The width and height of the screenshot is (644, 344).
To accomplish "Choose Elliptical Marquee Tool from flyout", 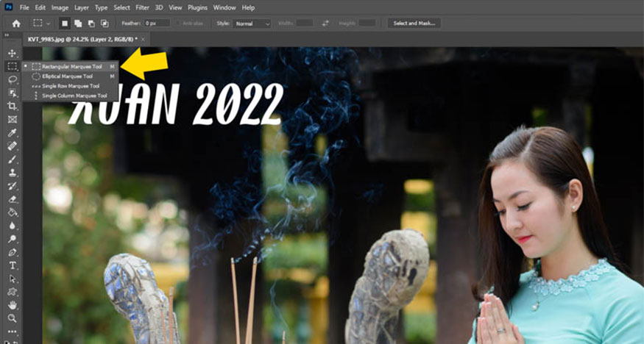I will (67, 76).
